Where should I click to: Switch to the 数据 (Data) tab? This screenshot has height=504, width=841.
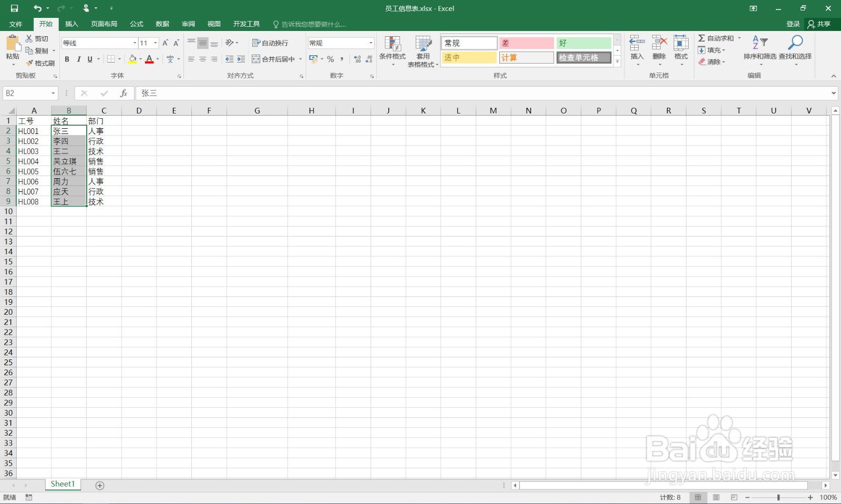pos(162,24)
